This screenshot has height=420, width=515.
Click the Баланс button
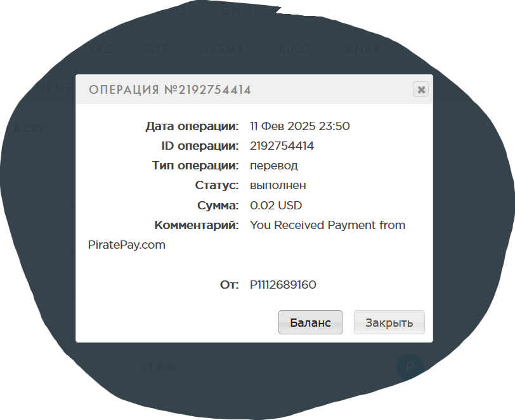point(310,322)
